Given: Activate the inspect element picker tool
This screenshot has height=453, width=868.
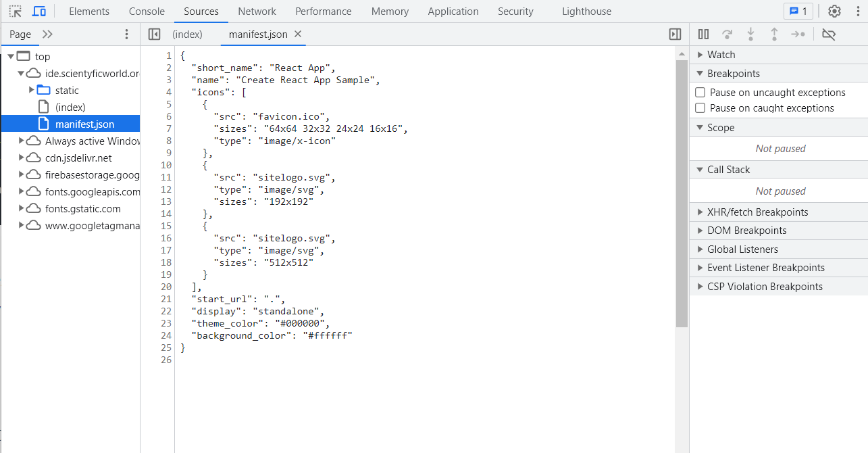Looking at the screenshot, I should [x=15, y=11].
